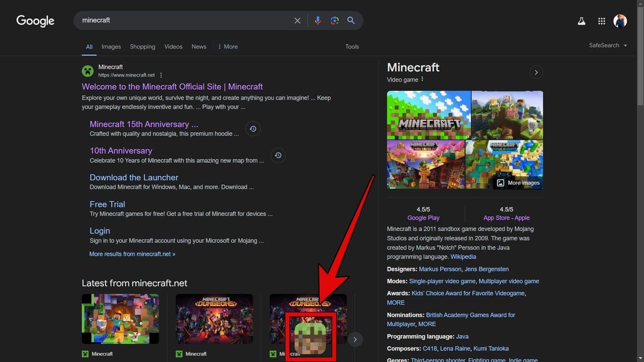Click the magnifier search button
The width and height of the screenshot is (644, 362).
[351, 20]
